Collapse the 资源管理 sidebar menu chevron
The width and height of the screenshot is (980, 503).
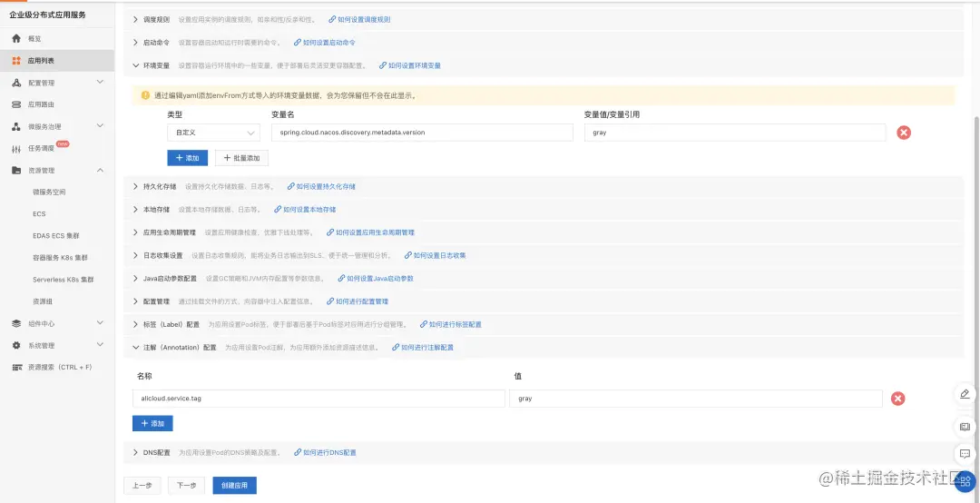pyautogui.click(x=100, y=170)
